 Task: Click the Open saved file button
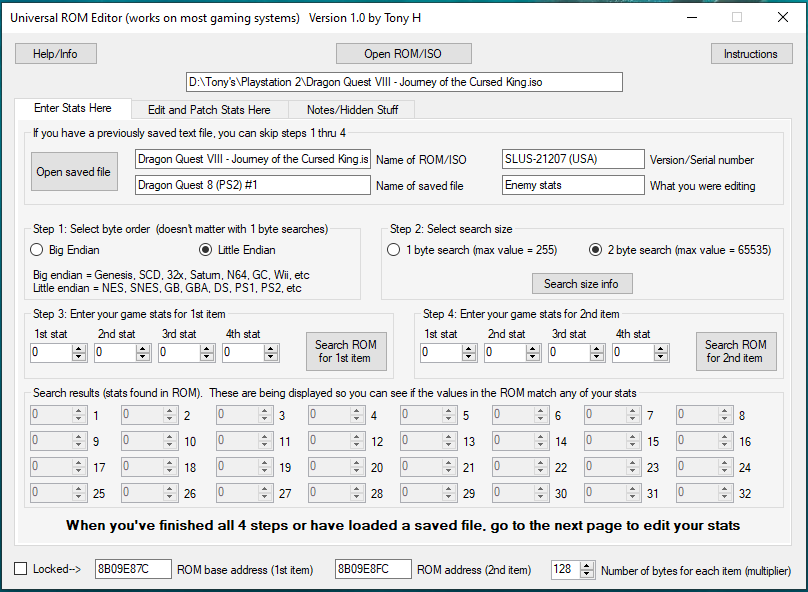73,172
